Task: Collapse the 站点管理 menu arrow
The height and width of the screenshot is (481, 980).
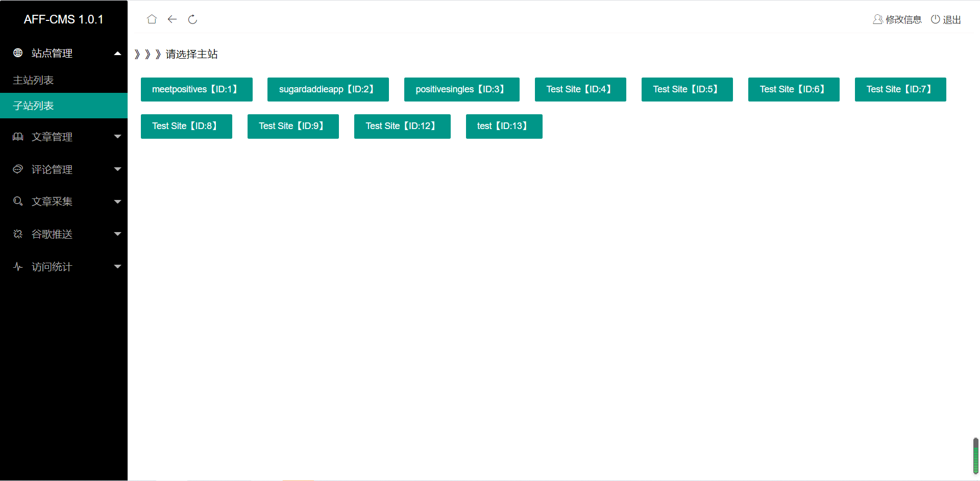Action: point(117,53)
